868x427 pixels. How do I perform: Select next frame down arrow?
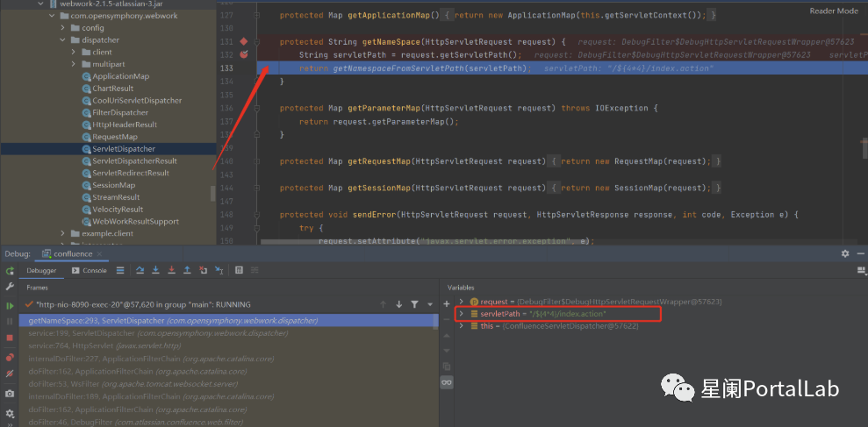click(398, 304)
